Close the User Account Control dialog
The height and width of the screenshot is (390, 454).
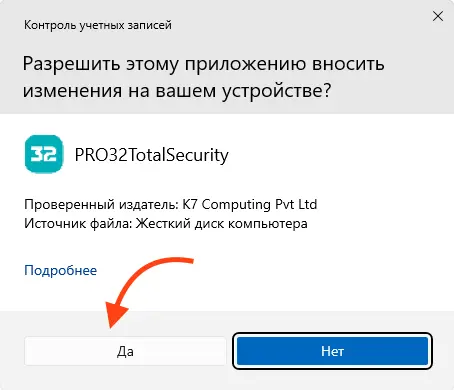click(x=438, y=16)
